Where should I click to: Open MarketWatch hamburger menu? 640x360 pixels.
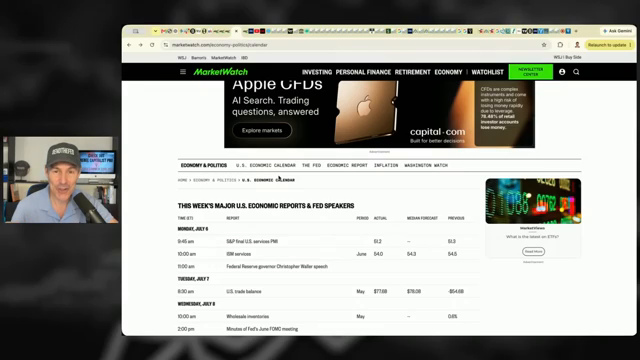183,72
